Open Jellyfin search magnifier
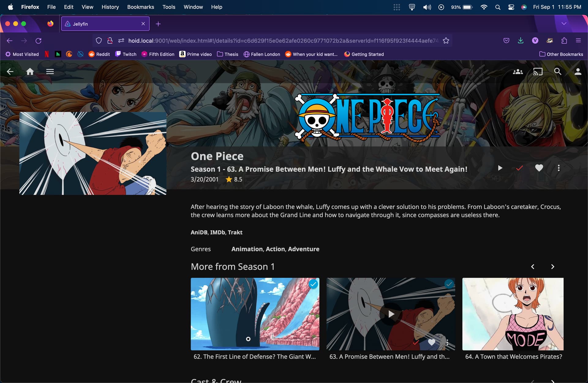This screenshot has height=383, width=588. [558, 72]
